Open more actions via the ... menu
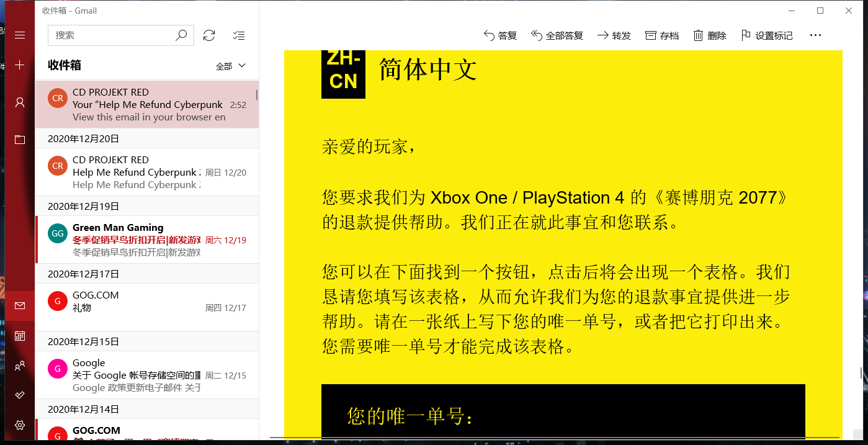 point(815,35)
